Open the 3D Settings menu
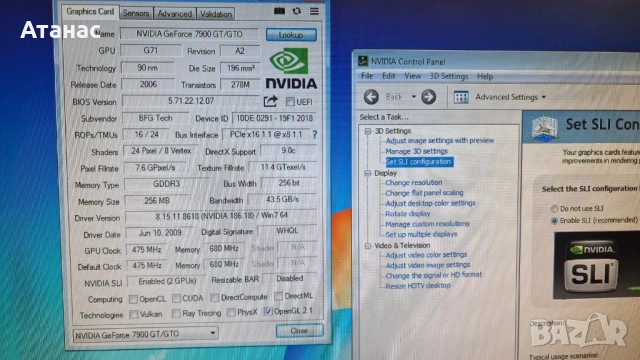Screen dimensions: 640x360 [x=449, y=76]
